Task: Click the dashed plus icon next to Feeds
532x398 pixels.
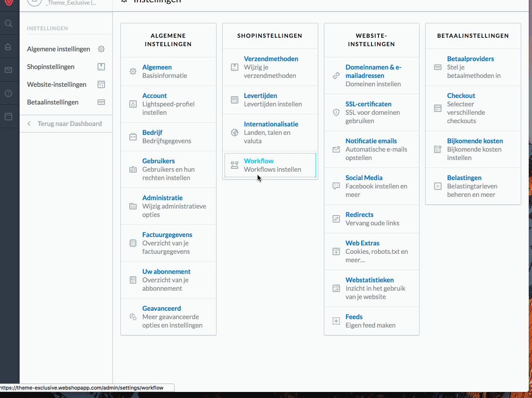Action: pos(336,321)
